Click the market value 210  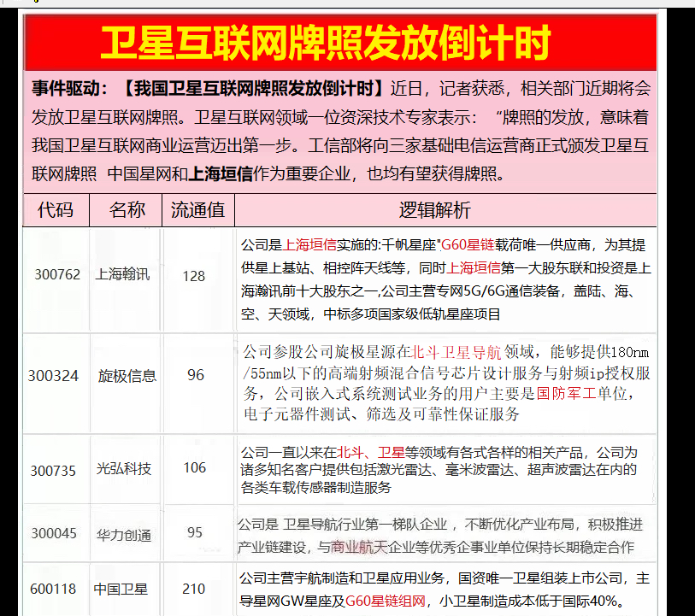coord(194,589)
